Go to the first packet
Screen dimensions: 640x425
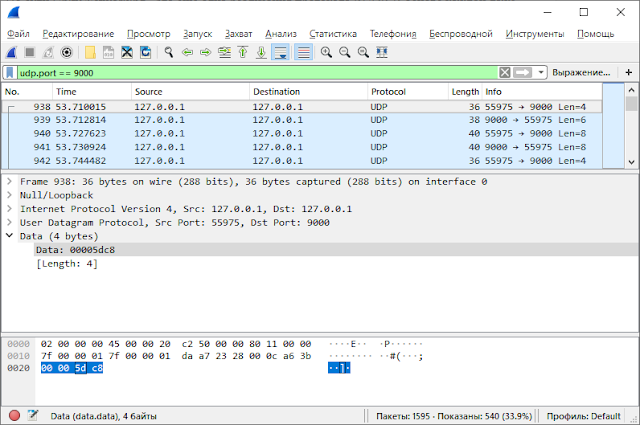pos(243,52)
